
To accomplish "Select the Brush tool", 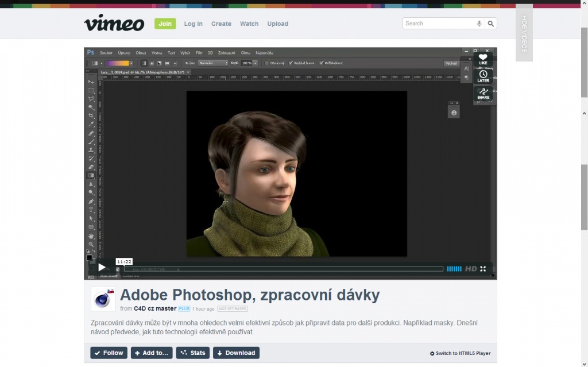I will point(91,142).
